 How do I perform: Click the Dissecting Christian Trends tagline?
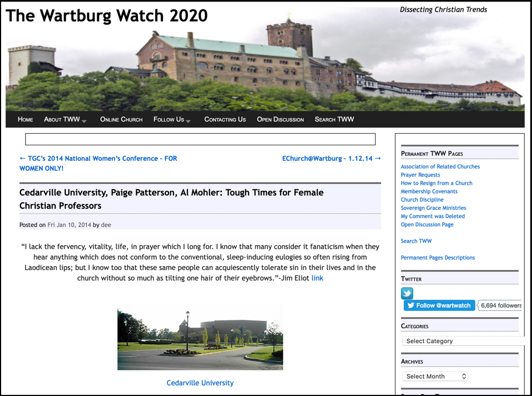point(443,9)
